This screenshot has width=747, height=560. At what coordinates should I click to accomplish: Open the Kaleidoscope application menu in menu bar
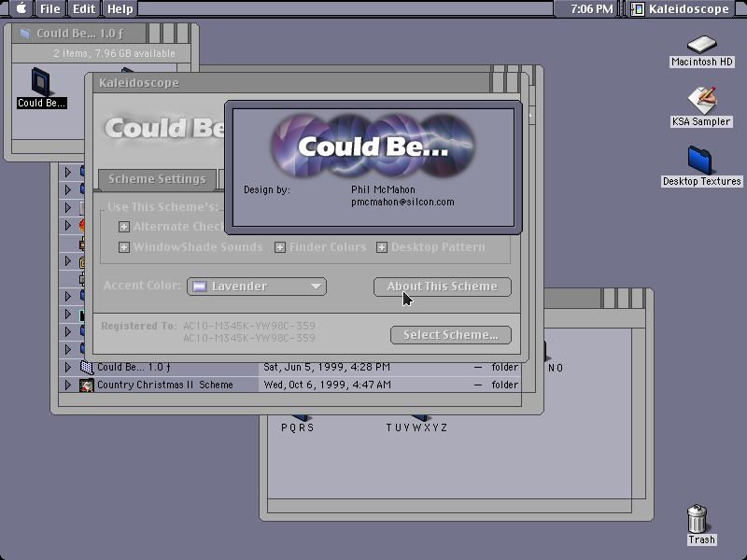click(680, 8)
